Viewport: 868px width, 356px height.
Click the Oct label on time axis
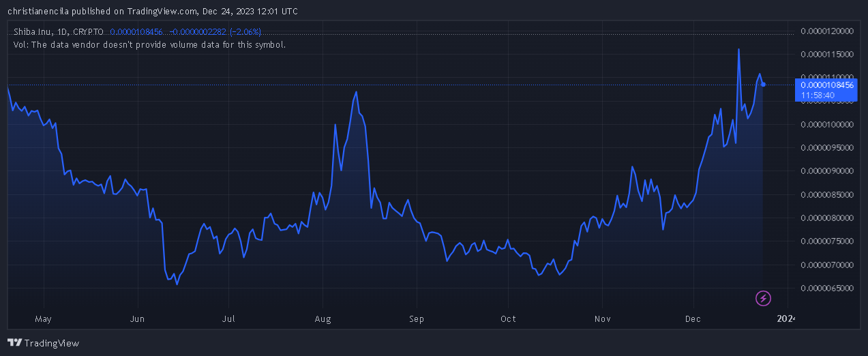pos(508,318)
